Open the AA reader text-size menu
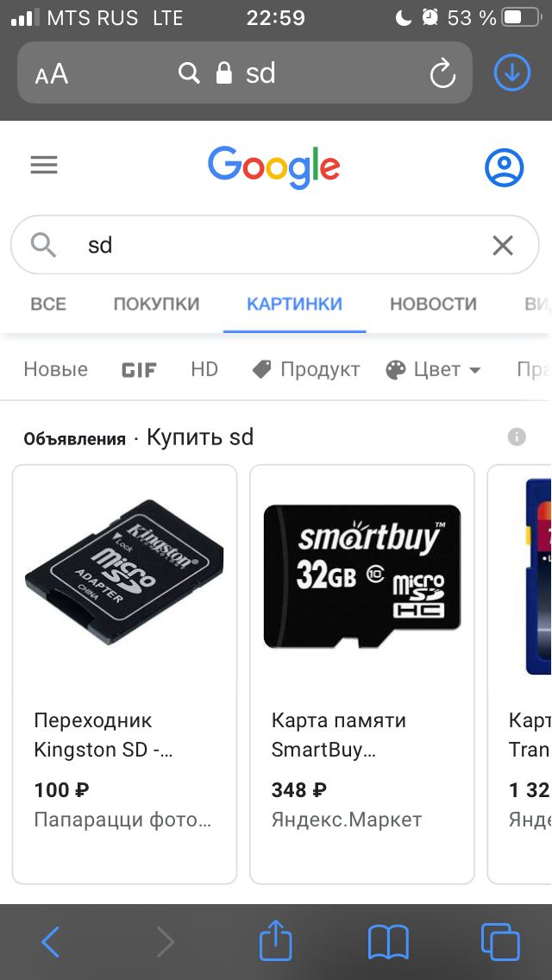The height and width of the screenshot is (980, 552). tap(51, 74)
